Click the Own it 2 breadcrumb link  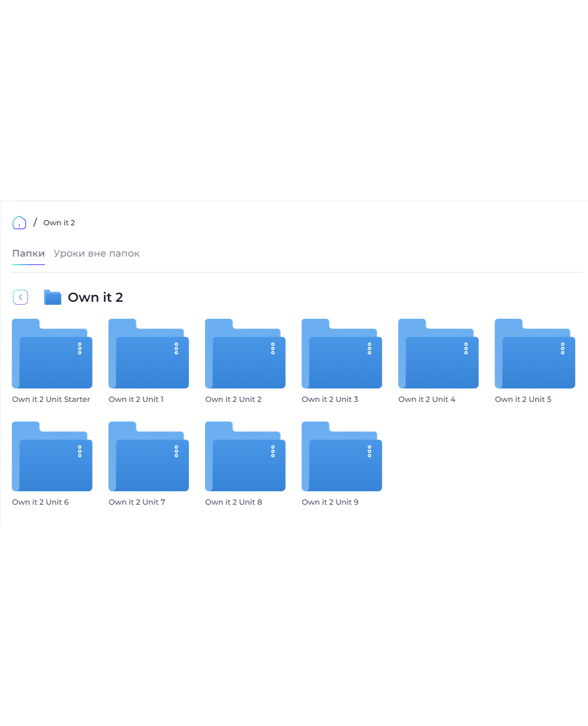59,223
